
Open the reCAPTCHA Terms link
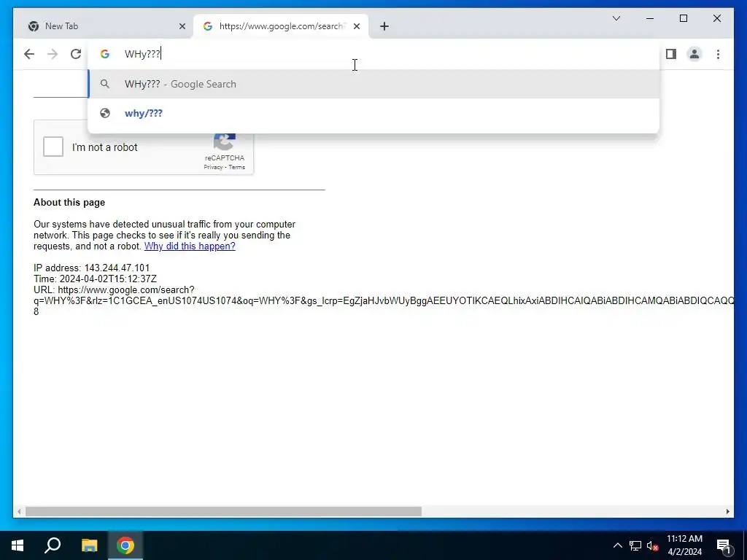pos(237,167)
